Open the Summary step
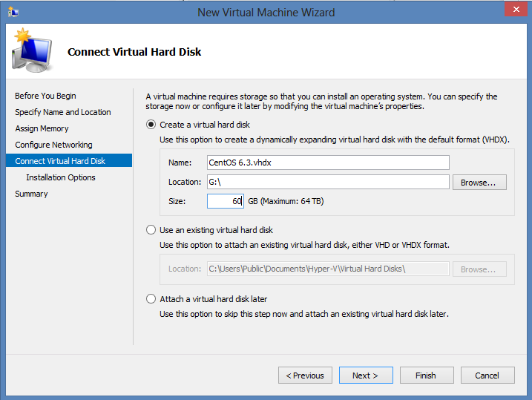This screenshot has width=532, height=400. [x=31, y=194]
